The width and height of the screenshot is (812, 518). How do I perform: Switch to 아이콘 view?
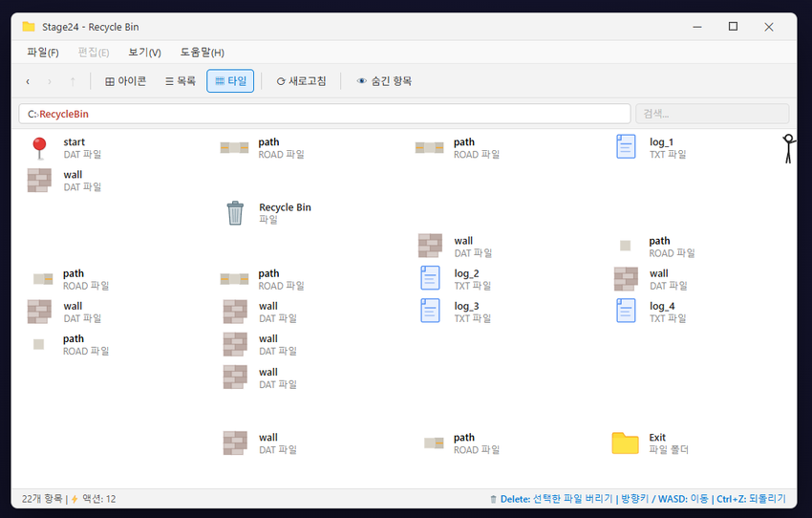(126, 81)
